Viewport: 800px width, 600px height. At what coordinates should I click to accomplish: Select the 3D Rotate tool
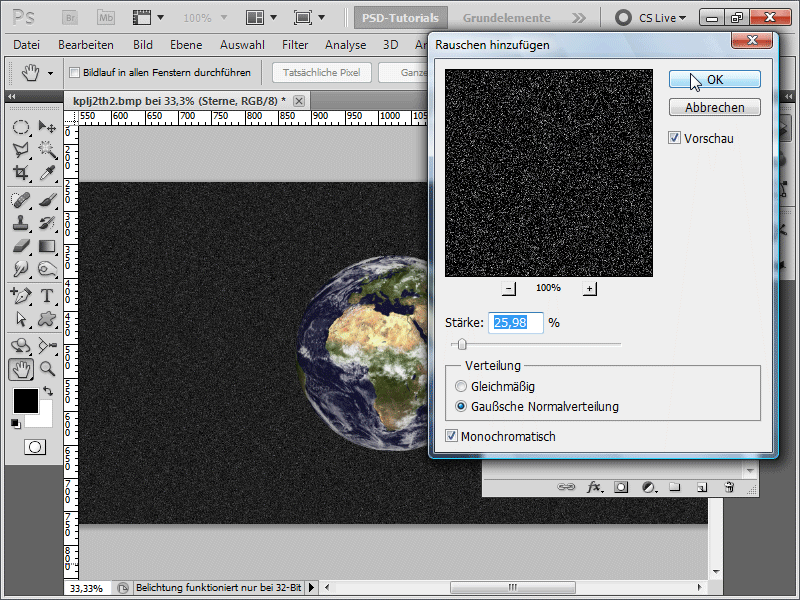pyautogui.click(x=20, y=346)
